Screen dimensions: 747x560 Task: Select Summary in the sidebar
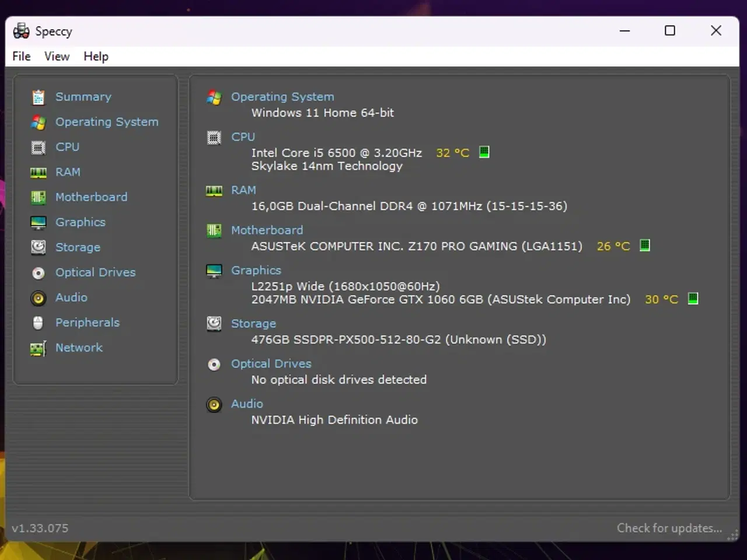click(83, 97)
